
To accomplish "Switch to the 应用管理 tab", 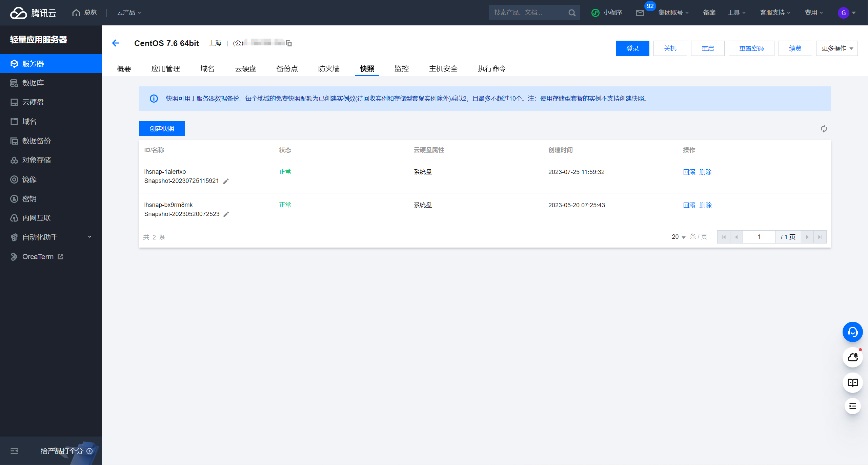I will click(x=166, y=69).
